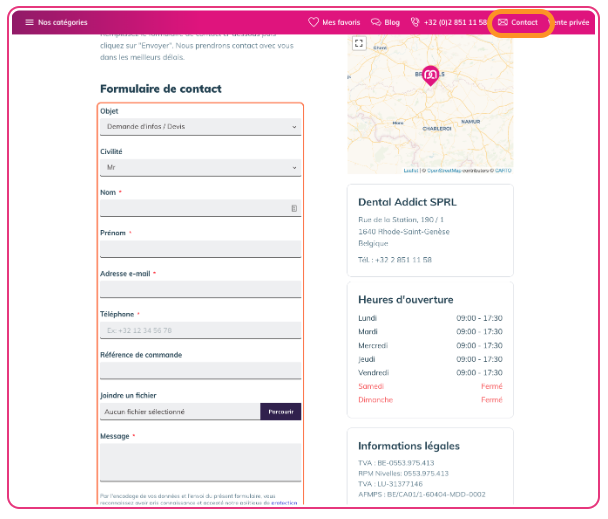Viewport: 608px width, 519px height.
Task: Focus the Adresse e-mail field
Action: coord(200,289)
